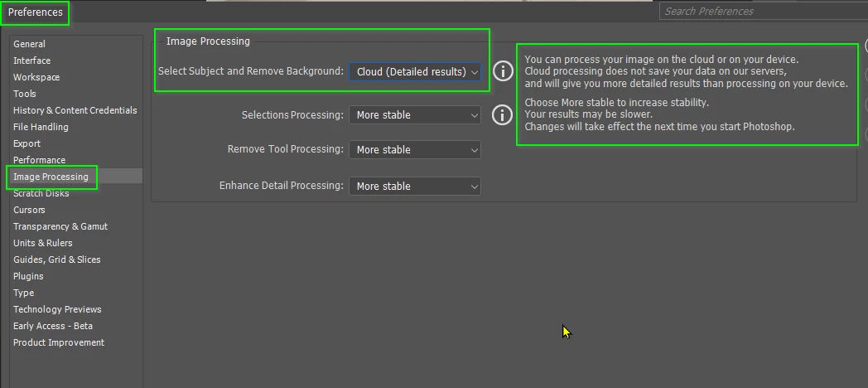Open the Selections Processing dropdown
The height and width of the screenshot is (388, 868).
coord(415,115)
